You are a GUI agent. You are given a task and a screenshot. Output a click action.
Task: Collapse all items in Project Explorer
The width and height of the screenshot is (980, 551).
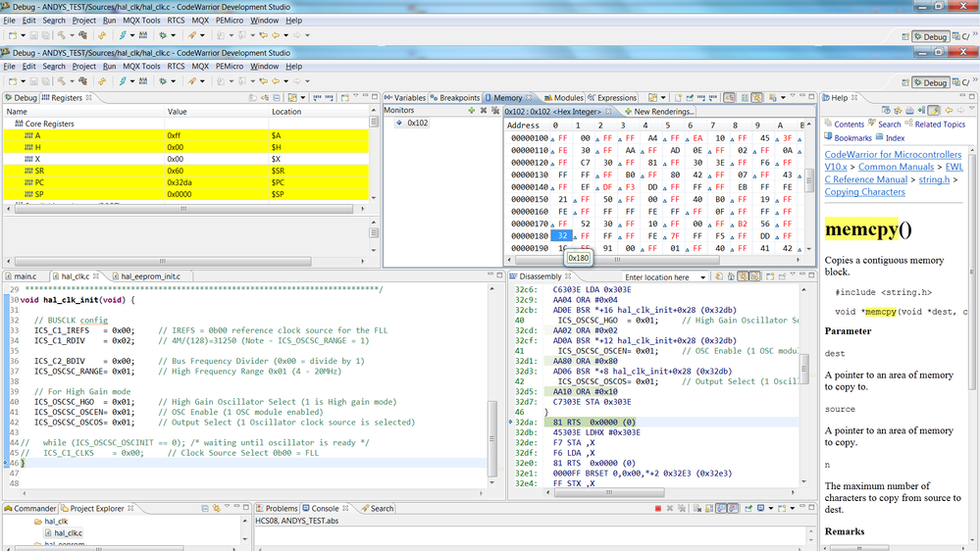tap(204, 509)
